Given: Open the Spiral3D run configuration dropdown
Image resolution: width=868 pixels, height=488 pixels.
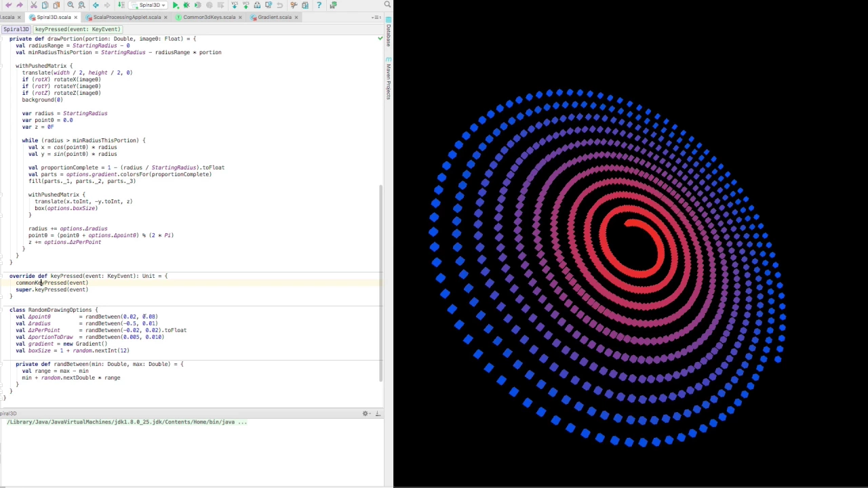Looking at the screenshot, I should click(x=149, y=5).
